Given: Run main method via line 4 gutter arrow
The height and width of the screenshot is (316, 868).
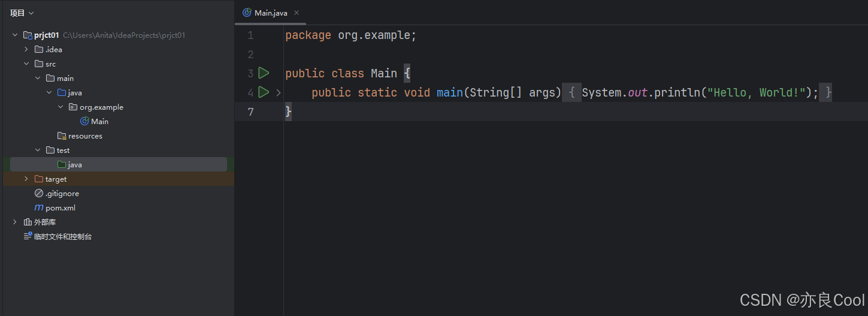Looking at the screenshot, I should 264,92.
